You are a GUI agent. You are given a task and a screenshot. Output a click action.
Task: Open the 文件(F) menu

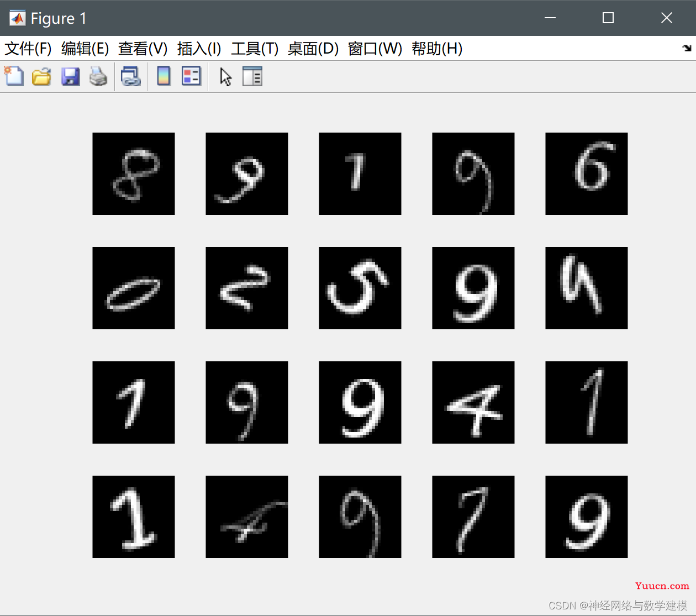pos(28,49)
